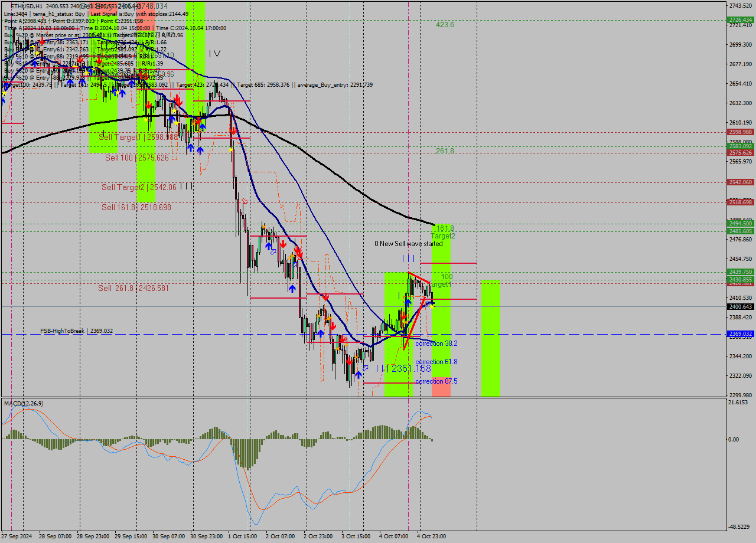The image size is (756, 543).
Task: Click the blue 2369.032 price tag
Action: 741,334
